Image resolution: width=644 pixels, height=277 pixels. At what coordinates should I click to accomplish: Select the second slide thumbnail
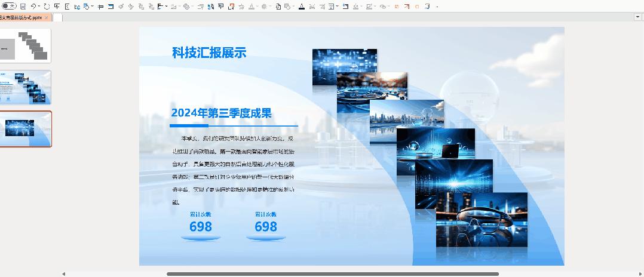[x=26, y=87]
